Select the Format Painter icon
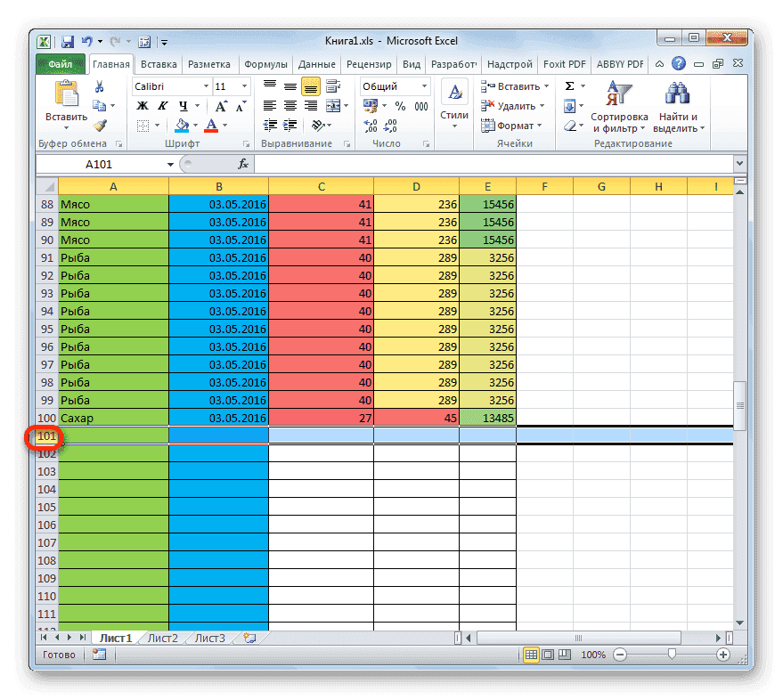 pos(101,126)
